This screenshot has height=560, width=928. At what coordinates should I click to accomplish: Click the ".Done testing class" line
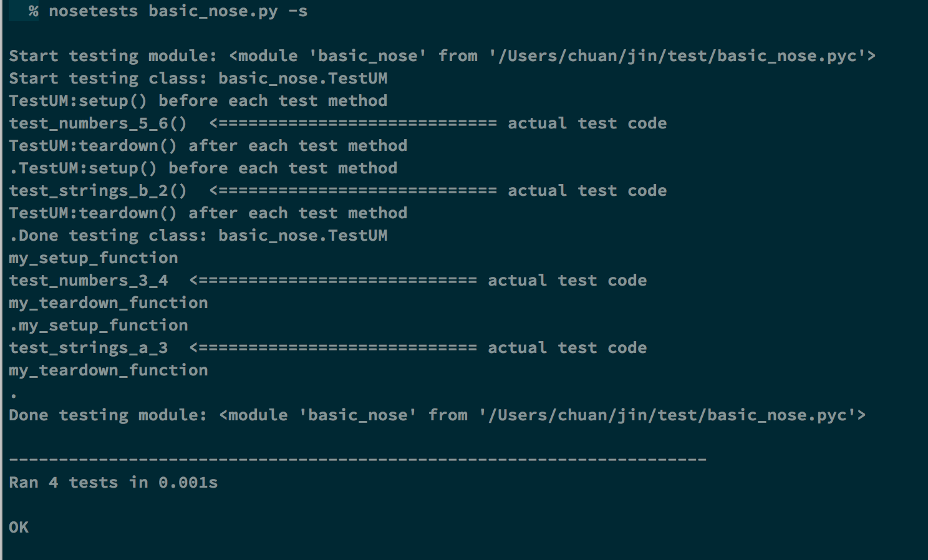tap(198, 236)
